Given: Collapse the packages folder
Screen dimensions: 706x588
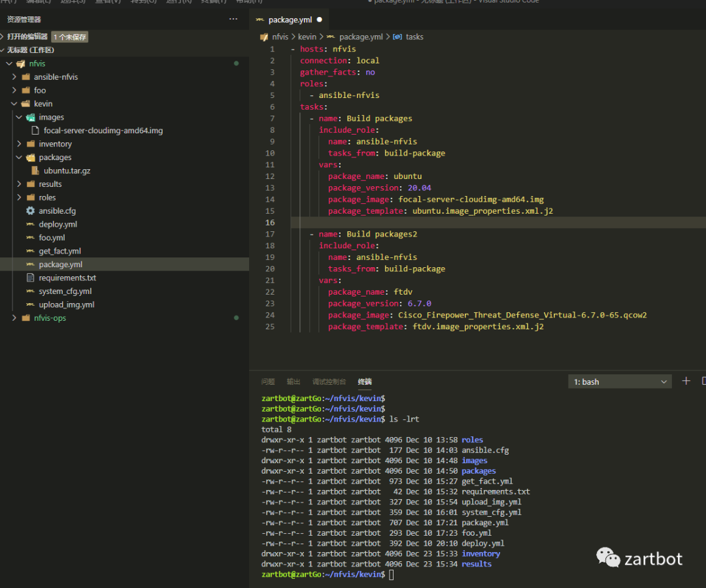Looking at the screenshot, I should pos(19,157).
